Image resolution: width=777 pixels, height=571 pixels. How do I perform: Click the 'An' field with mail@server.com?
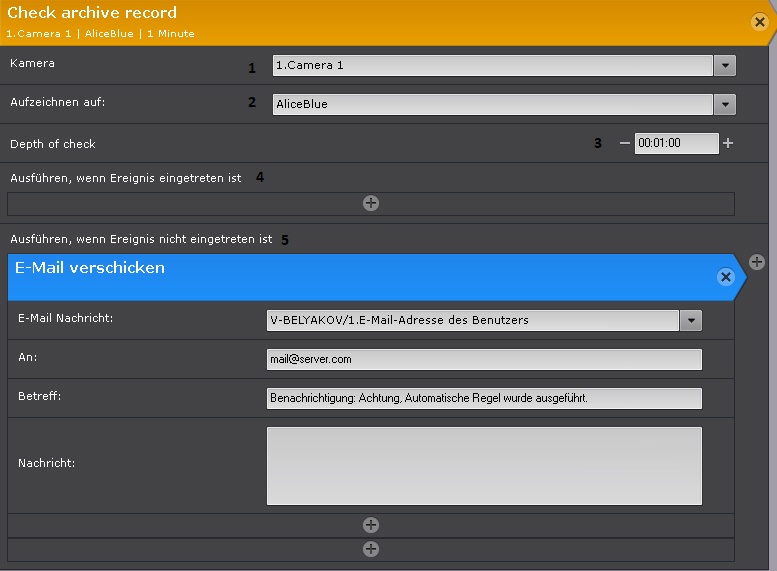pyautogui.click(x=484, y=359)
